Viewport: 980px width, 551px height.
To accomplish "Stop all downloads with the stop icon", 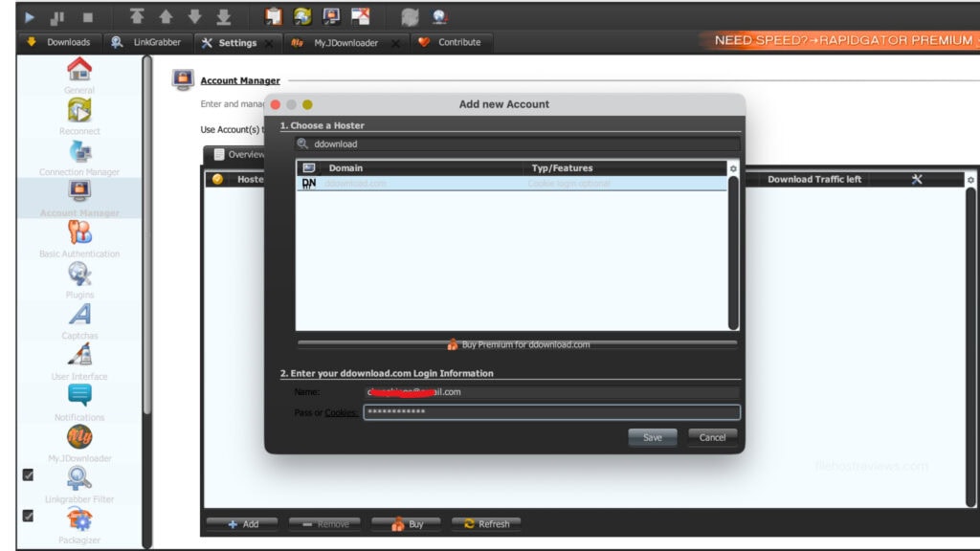I will (x=87, y=17).
